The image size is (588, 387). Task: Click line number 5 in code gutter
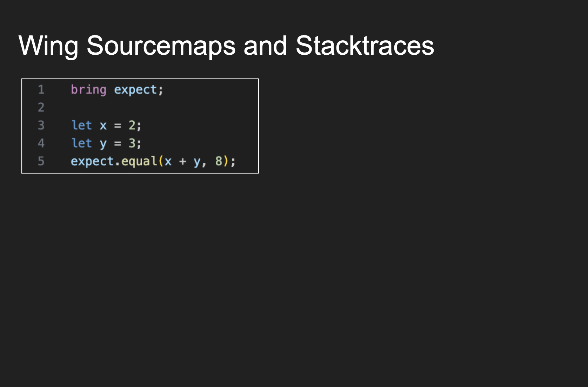tap(41, 161)
